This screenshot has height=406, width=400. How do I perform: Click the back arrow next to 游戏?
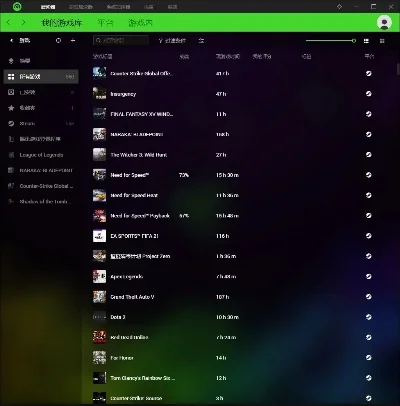12,41
